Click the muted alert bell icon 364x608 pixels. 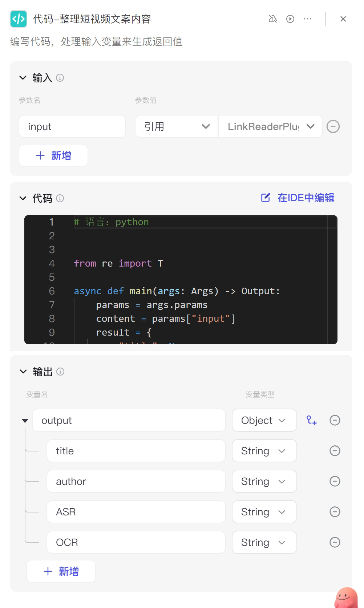point(273,19)
